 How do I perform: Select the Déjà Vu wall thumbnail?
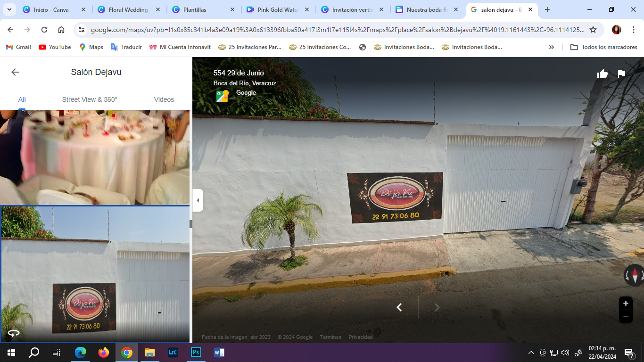tap(95, 274)
